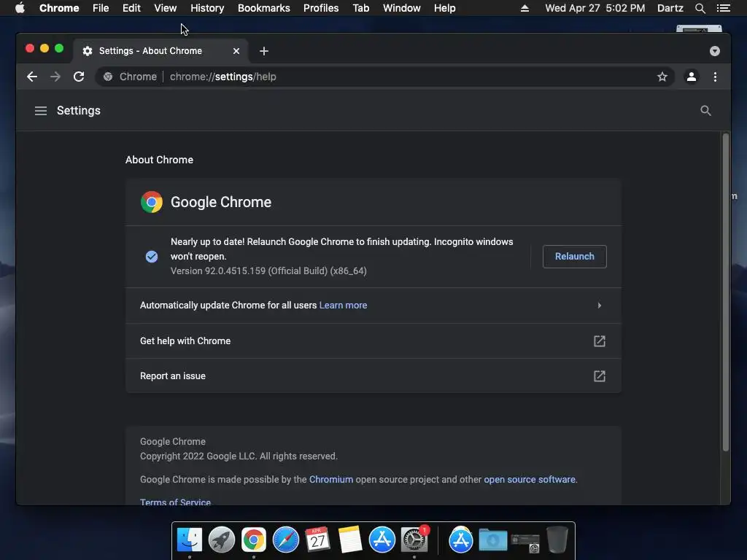Image resolution: width=747 pixels, height=560 pixels.
Task: Open the Help menu
Action: coord(444,8)
